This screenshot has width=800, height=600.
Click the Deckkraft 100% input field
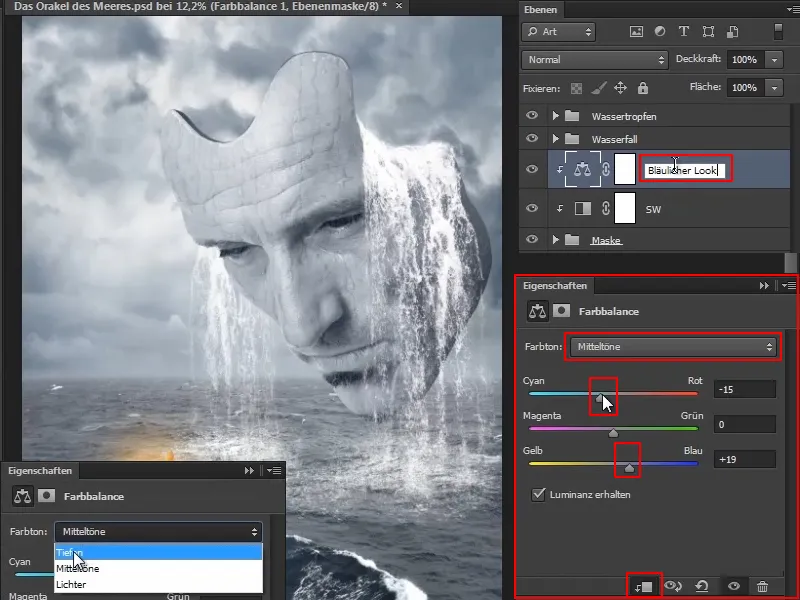point(745,60)
